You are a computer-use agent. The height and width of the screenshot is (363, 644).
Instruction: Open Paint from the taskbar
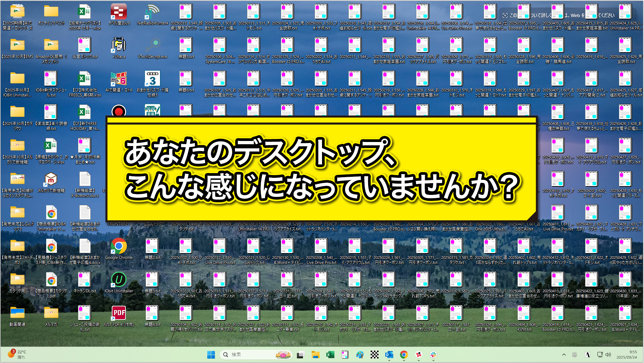click(x=359, y=354)
